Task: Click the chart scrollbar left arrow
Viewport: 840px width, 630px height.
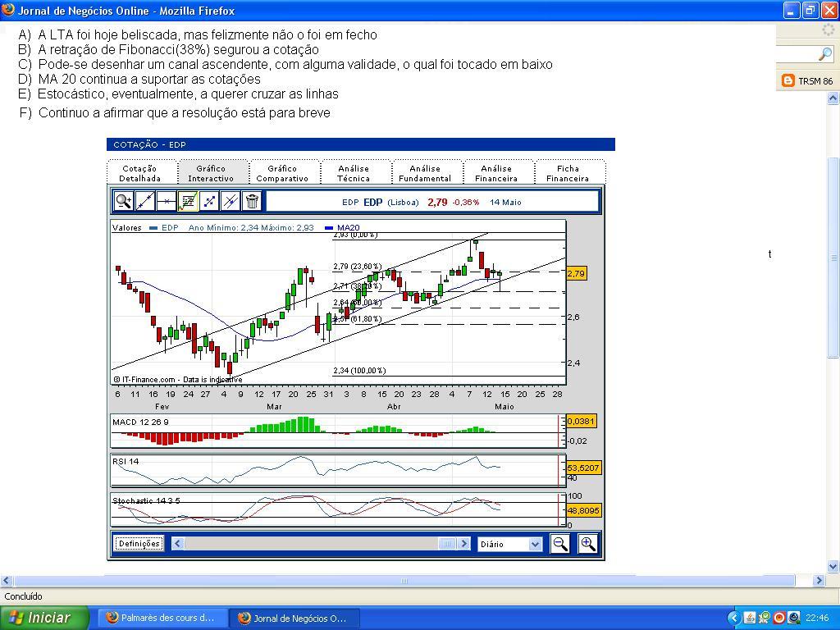Action: (x=178, y=544)
